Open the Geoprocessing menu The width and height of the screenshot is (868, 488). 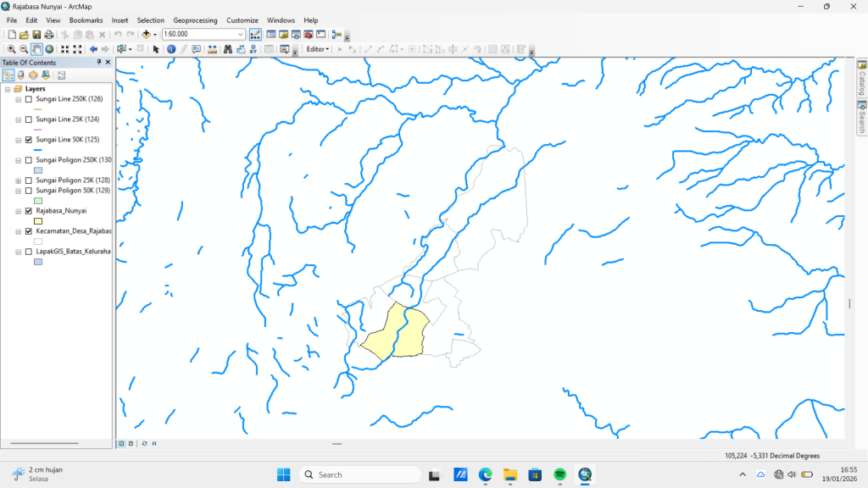point(195,19)
